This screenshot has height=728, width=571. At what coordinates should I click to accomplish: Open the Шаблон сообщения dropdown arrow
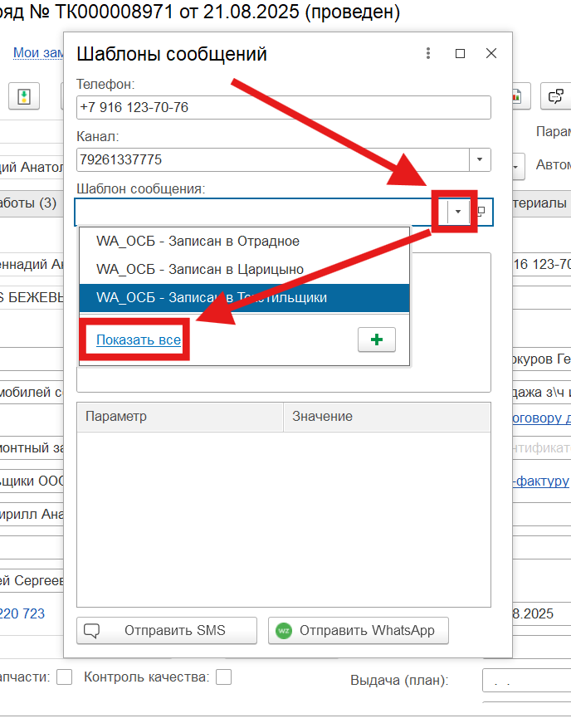[x=458, y=212]
